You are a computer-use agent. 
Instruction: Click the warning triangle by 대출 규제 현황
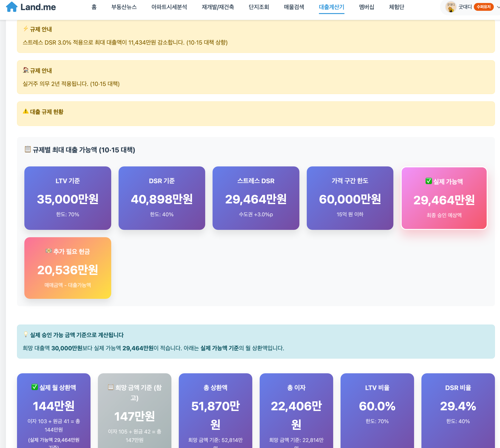point(26,111)
